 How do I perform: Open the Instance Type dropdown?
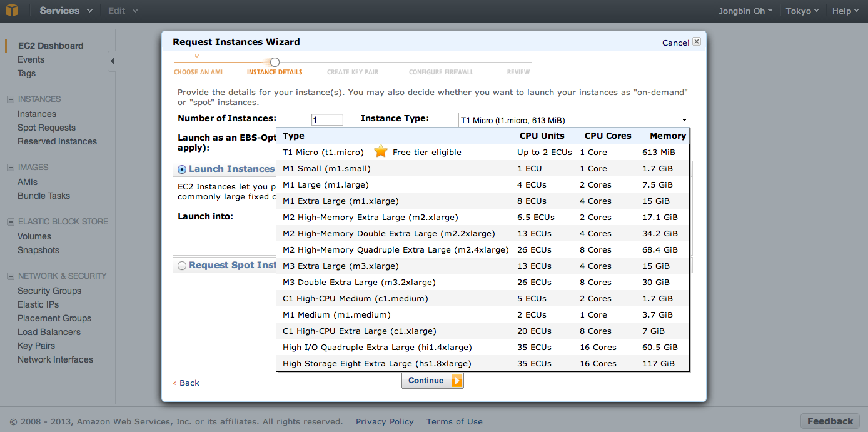click(574, 120)
